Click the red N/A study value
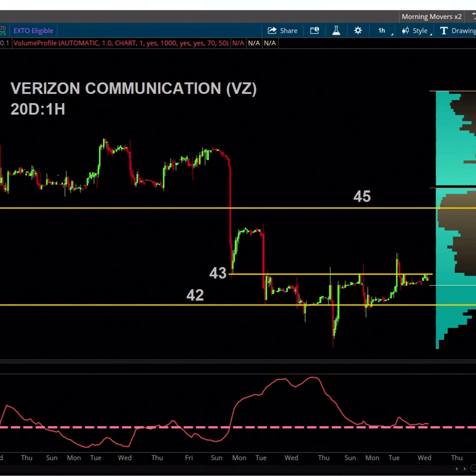Image resolution: width=476 pixels, height=476 pixels. tap(238, 43)
